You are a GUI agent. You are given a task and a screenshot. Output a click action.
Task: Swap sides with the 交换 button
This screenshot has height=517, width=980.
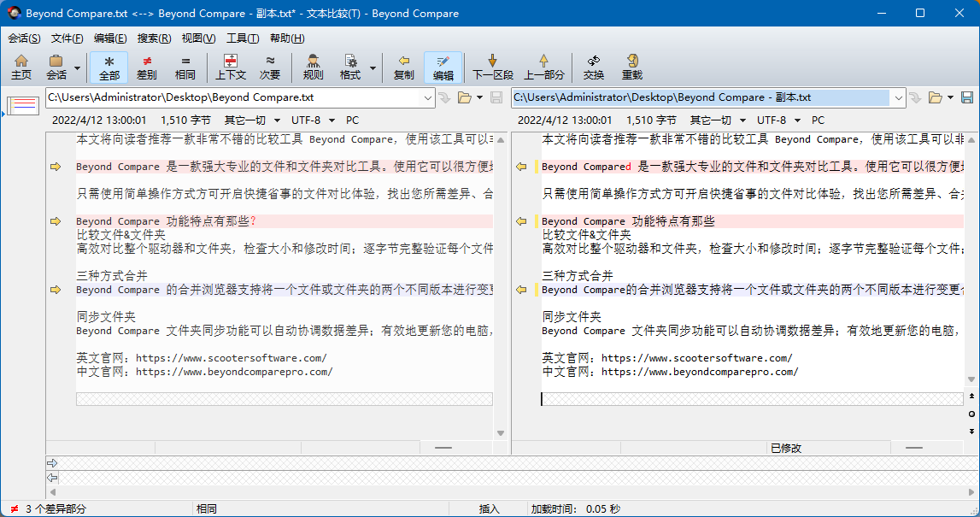coord(594,67)
